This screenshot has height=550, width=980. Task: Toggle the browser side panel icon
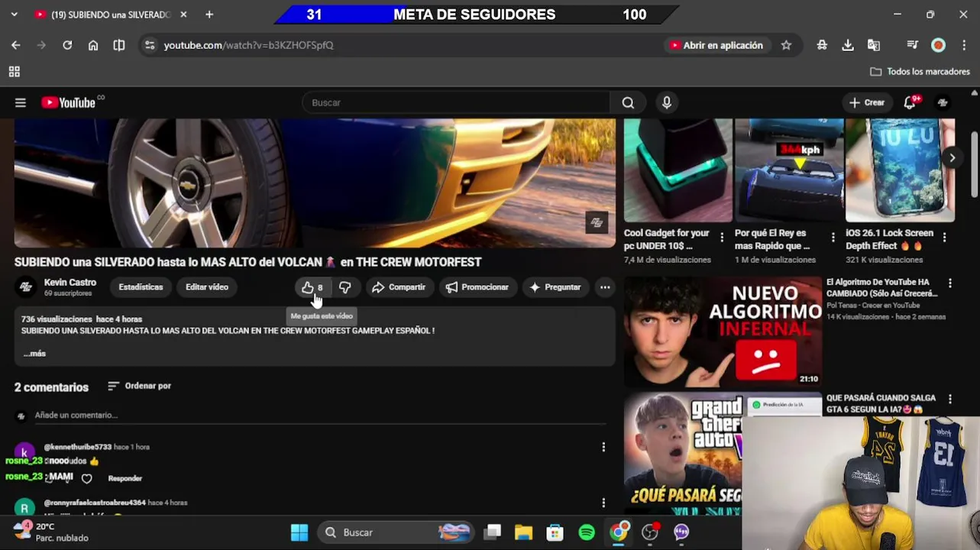(119, 45)
